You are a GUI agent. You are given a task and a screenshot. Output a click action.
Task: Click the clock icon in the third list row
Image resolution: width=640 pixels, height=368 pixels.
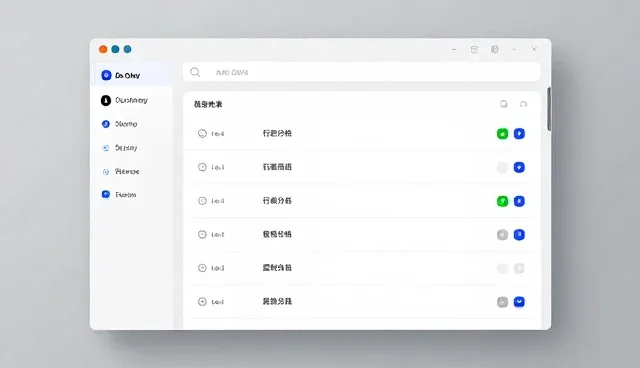202,201
